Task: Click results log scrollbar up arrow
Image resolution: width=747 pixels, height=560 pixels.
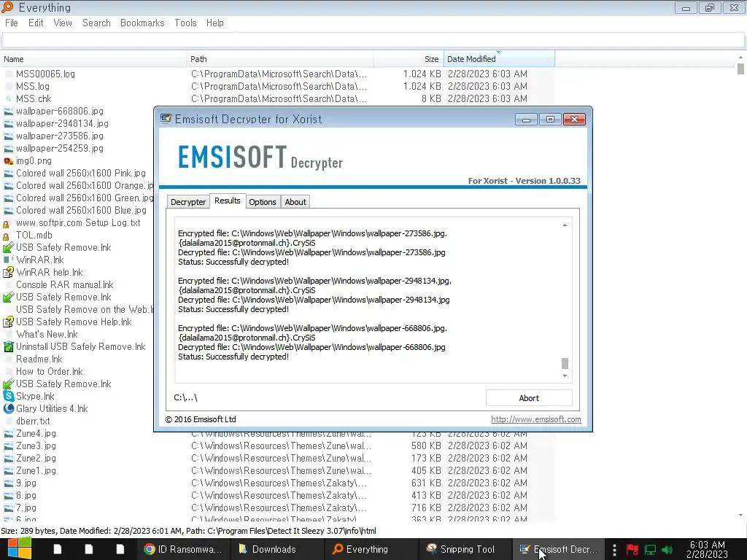Action: [x=565, y=225]
